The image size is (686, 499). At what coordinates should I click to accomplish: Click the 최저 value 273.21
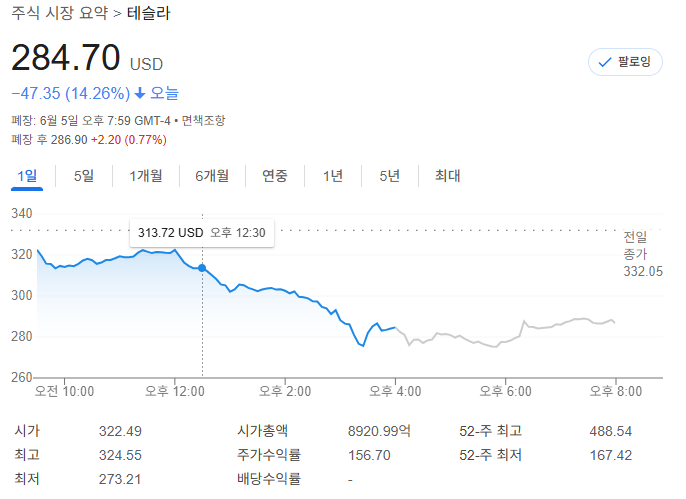click(x=120, y=479)
